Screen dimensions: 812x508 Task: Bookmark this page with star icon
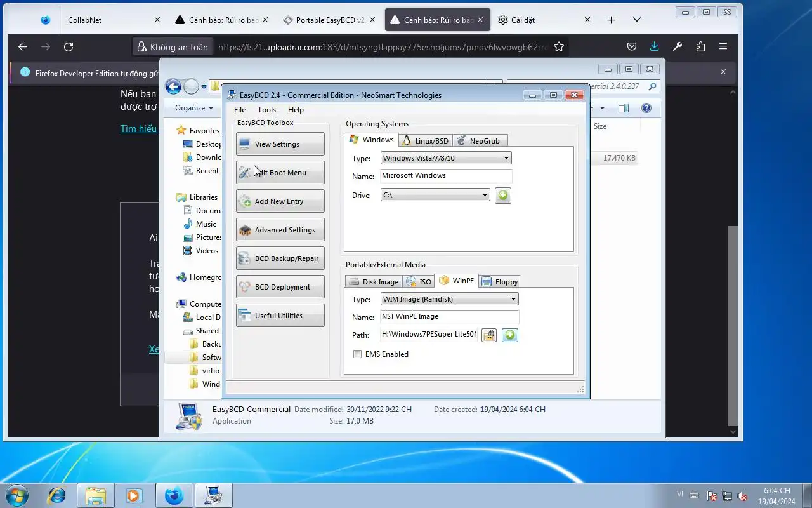559,46
